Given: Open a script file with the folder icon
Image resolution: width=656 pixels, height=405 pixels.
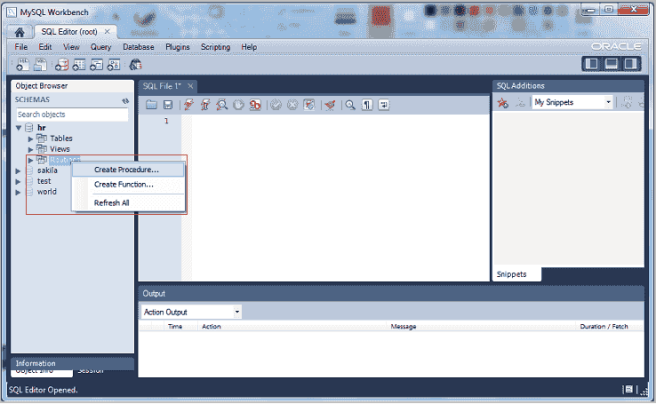Looking at the screenshot, I should click(151, 105).
